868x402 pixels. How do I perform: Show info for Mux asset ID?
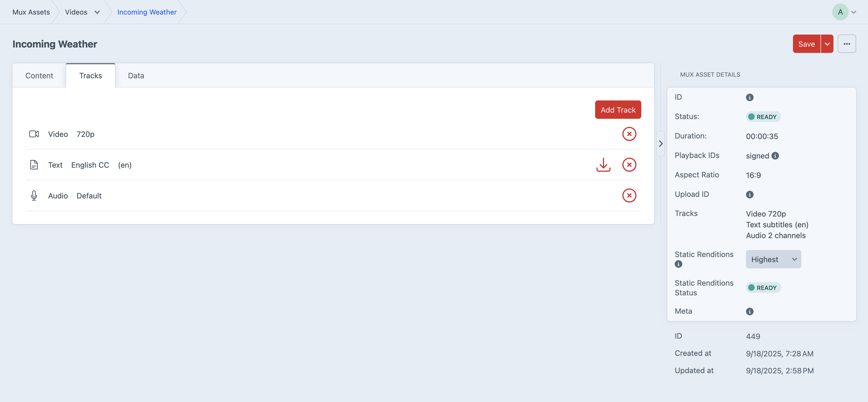(x=750, y=97)
